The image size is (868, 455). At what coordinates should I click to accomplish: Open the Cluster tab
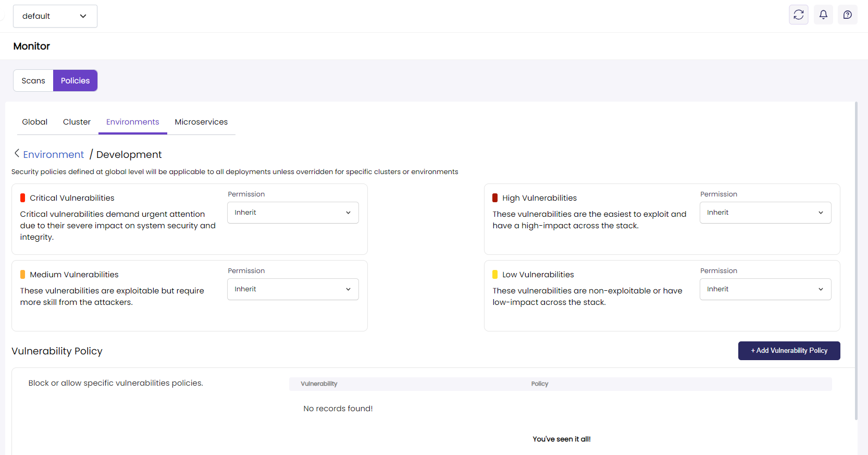click(x=77, y=122)
